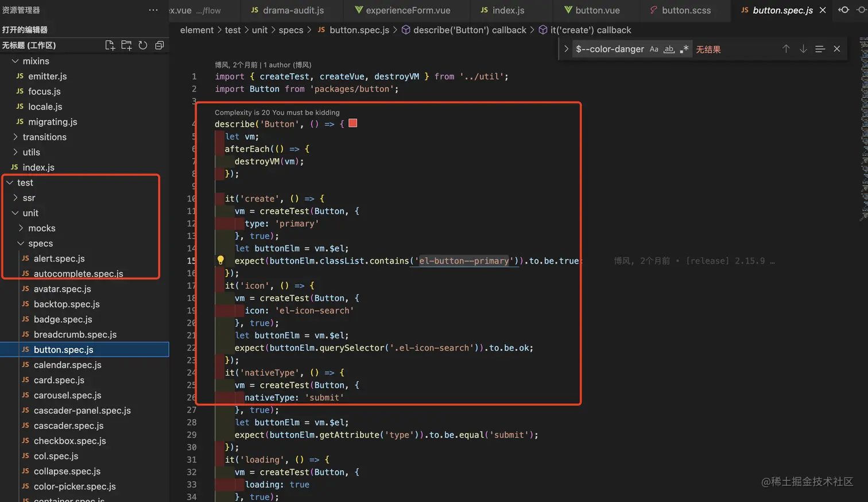The height and width of the screenshot is (502, 868).
Task: Toggle Find in Selection in find widget
Action: [x=820, y=49]
